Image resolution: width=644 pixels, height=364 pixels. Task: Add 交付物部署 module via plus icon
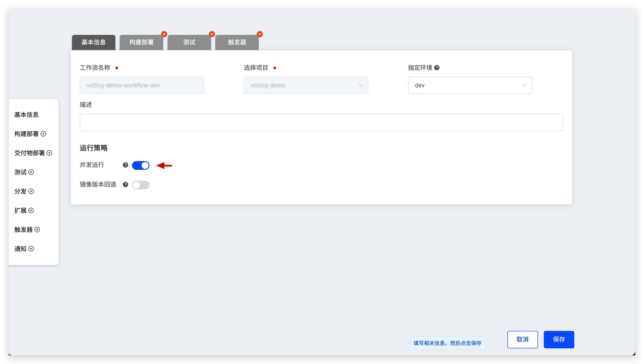click(x=49, y=153)
